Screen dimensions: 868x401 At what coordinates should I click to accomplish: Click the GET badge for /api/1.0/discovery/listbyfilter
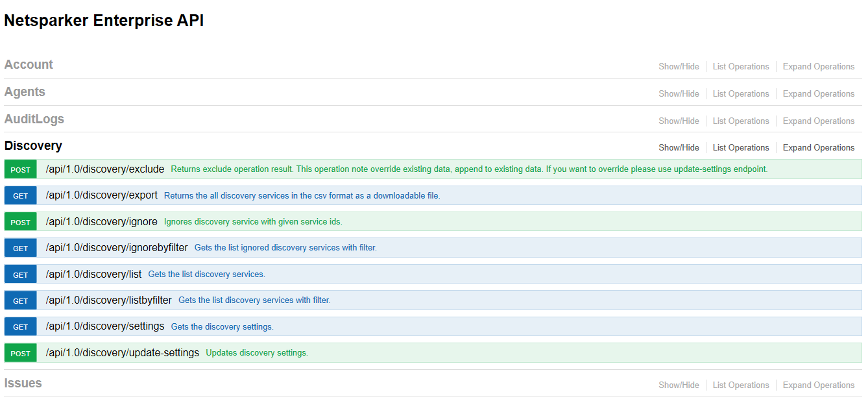pyautogui.click(x=20, y=300)
